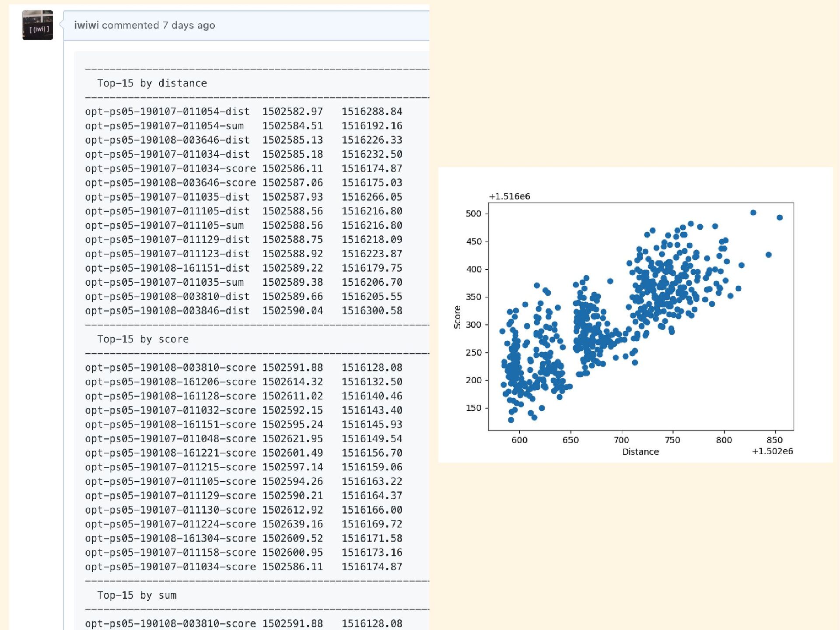Click row opt-ps05-190107-011035-dist
Image resolution: width=840 pixels, height=630 pixels.
[x=244, y=197]
